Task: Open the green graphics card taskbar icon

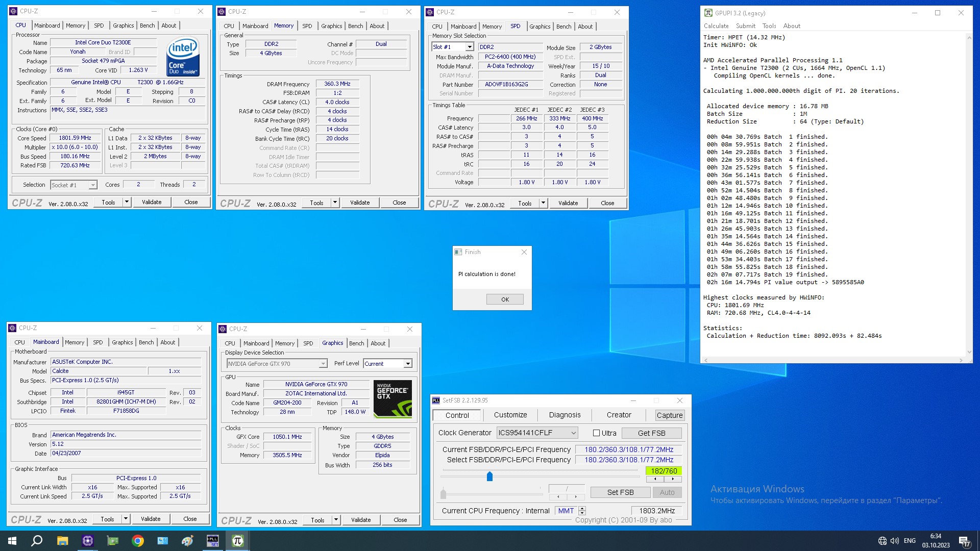Action: pos(113,541)
